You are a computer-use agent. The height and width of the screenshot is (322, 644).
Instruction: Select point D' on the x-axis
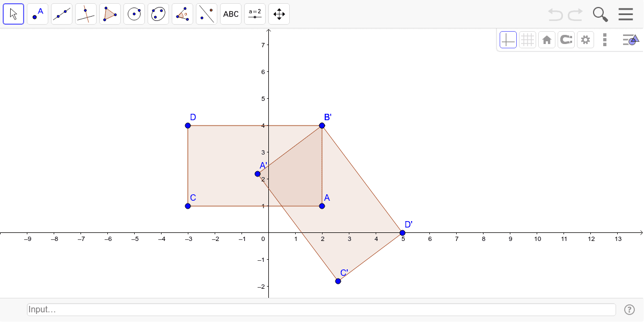click(402, 233)
